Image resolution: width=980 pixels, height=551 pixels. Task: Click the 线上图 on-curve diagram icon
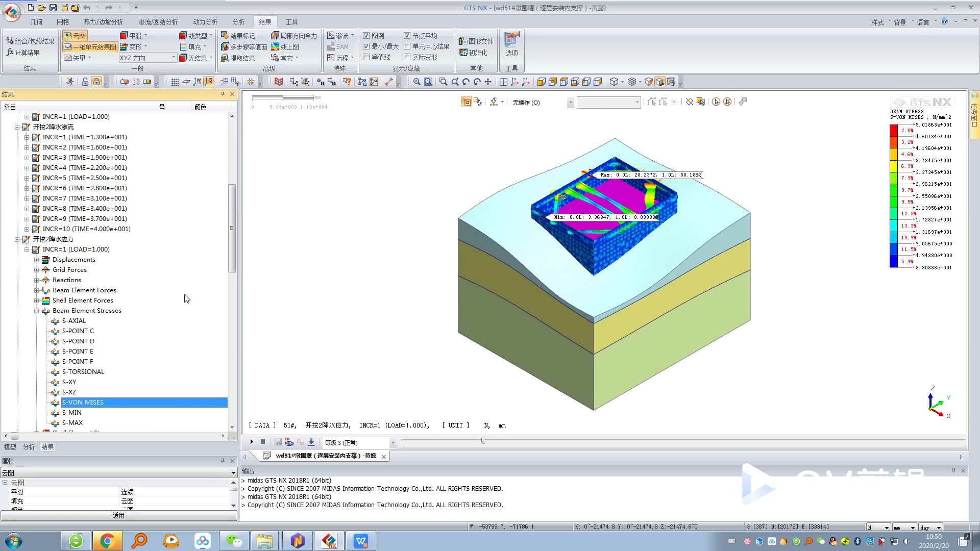(x=276, y=46)
